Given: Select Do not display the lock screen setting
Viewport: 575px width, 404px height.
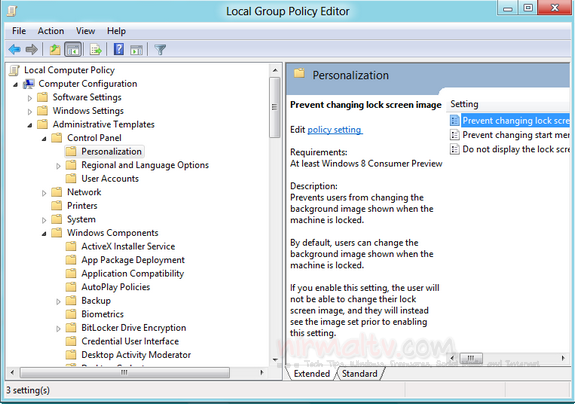Looking at the screenshot, I should tap(516, 149).
